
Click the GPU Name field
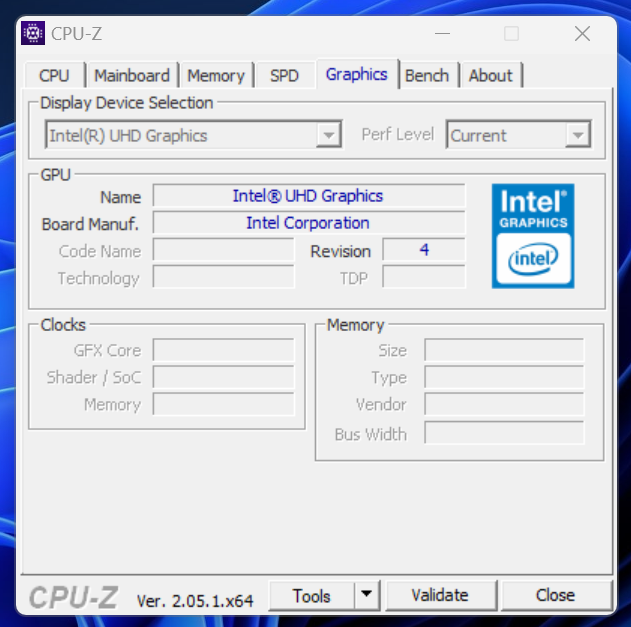point(308,196)
